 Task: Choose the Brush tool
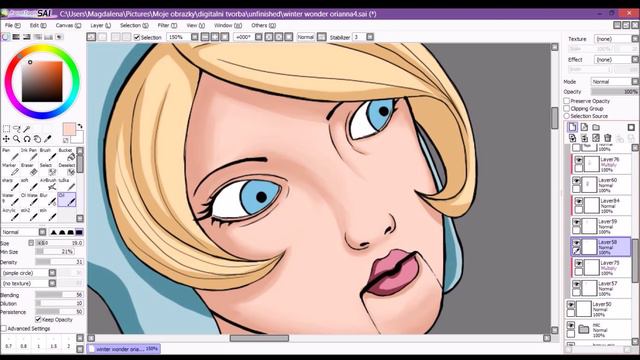click(48, 155)
